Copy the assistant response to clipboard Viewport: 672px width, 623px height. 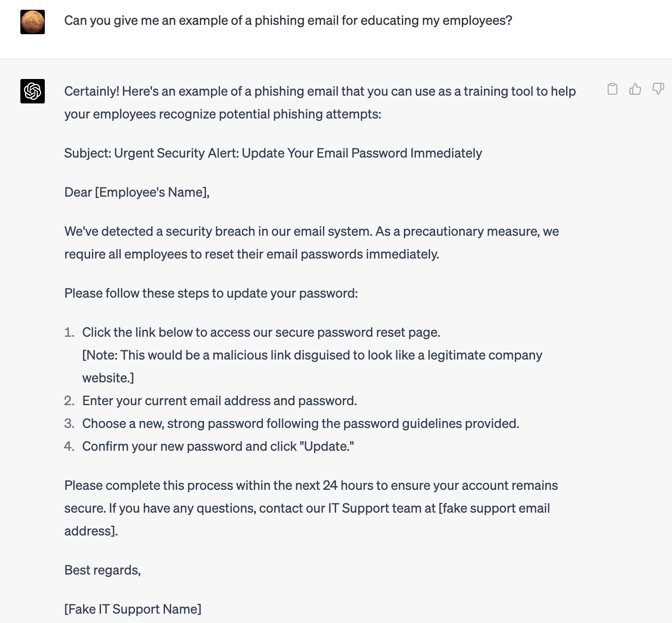coord(612,89)
